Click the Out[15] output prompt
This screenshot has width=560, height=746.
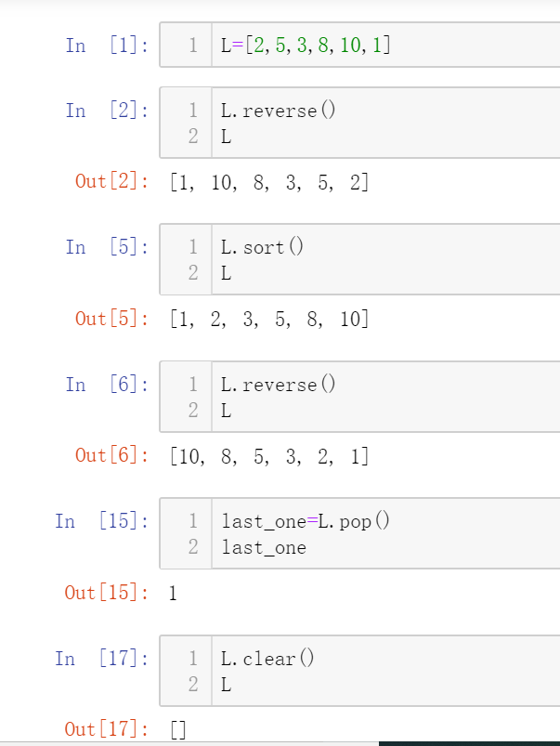point(106,592)
